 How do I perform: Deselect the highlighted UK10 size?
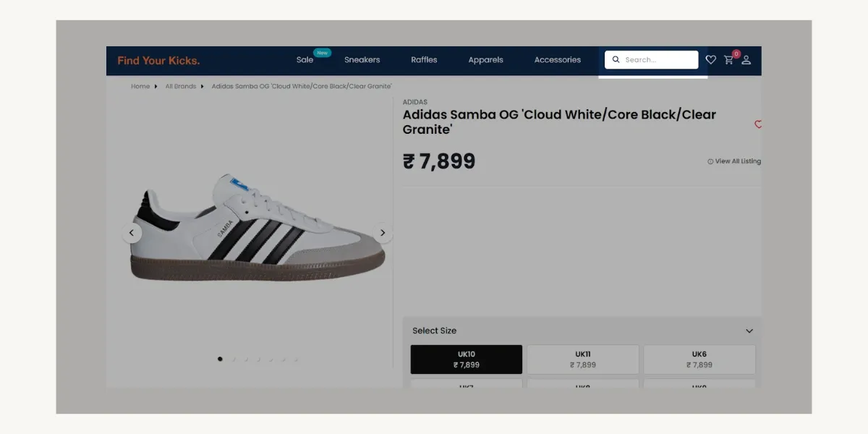467,359
